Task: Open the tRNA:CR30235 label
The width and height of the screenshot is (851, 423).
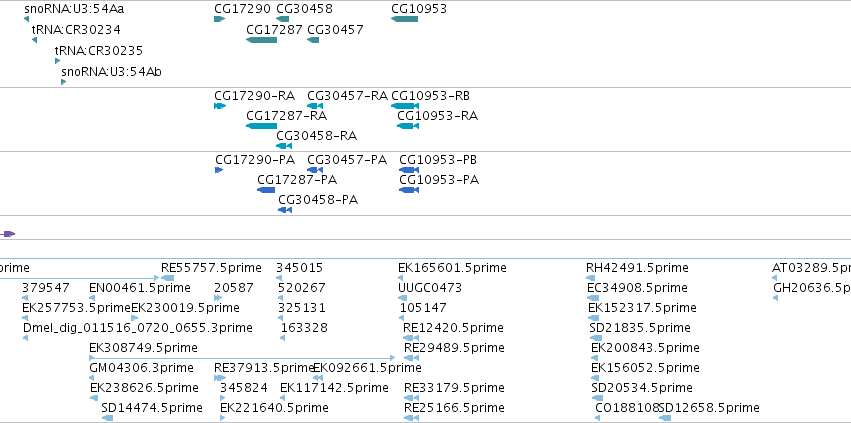Action: 99,50
